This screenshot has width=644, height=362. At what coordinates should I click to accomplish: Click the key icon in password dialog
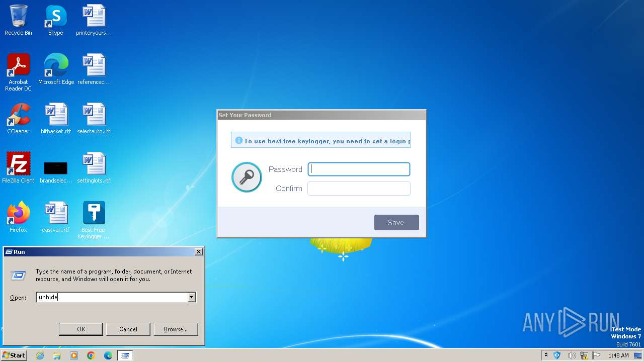coord(247,177)
